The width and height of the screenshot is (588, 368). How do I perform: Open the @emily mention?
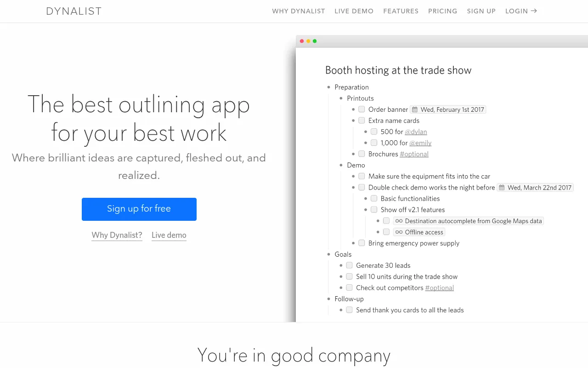click(420, 143)
